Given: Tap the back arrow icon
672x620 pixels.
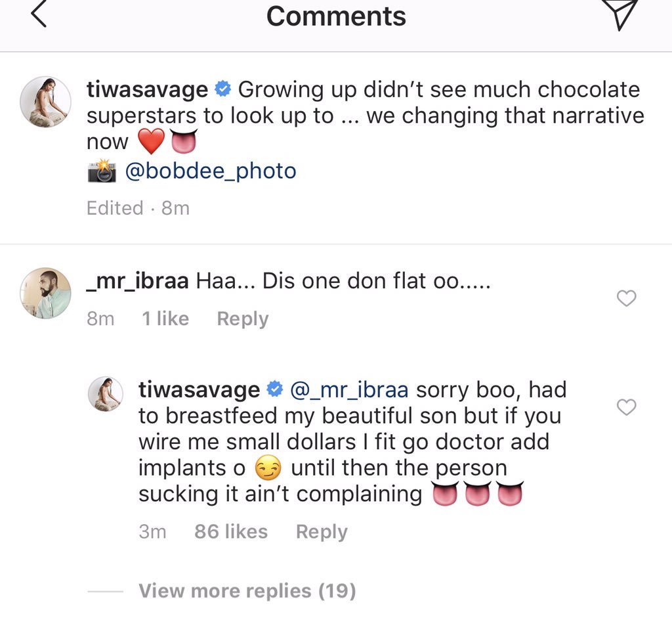Looking at the screenshot, I should point(39,16).
